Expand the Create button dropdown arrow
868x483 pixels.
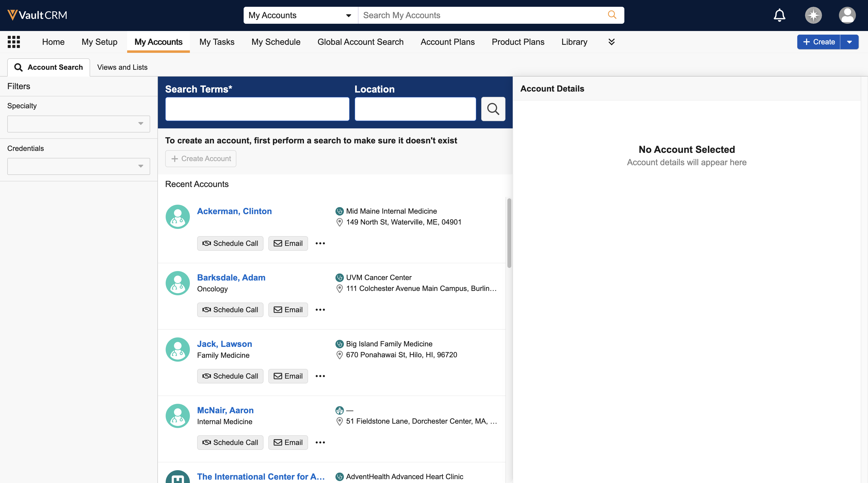[x=849, y=42]
